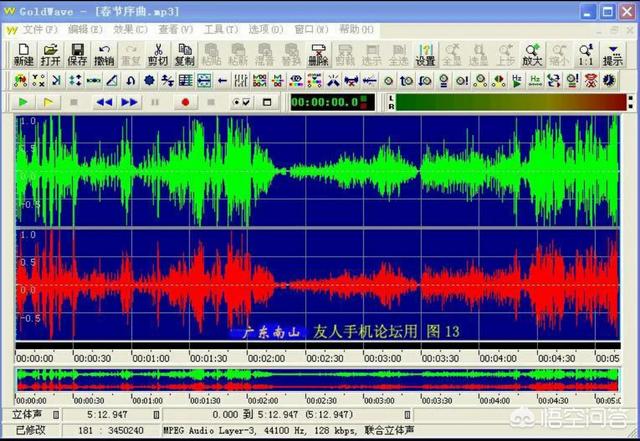
Task: Open the Flanger effect icon
Action: (x=93, y=80)
